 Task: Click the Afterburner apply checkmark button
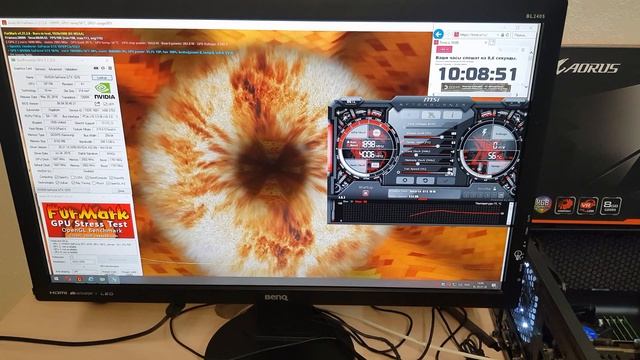(x=445, y=181)
